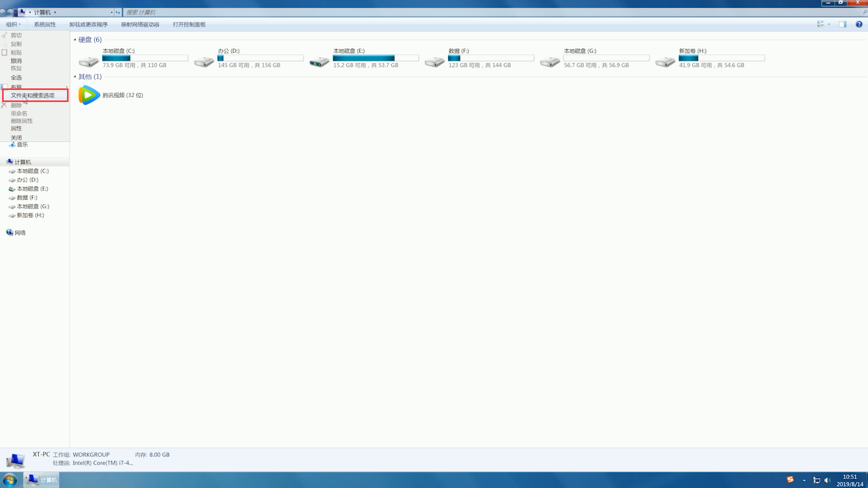This screenshot has width=868, height=488.
Task: Choose 全选 from the organize menu
Action: pos(16,77)
